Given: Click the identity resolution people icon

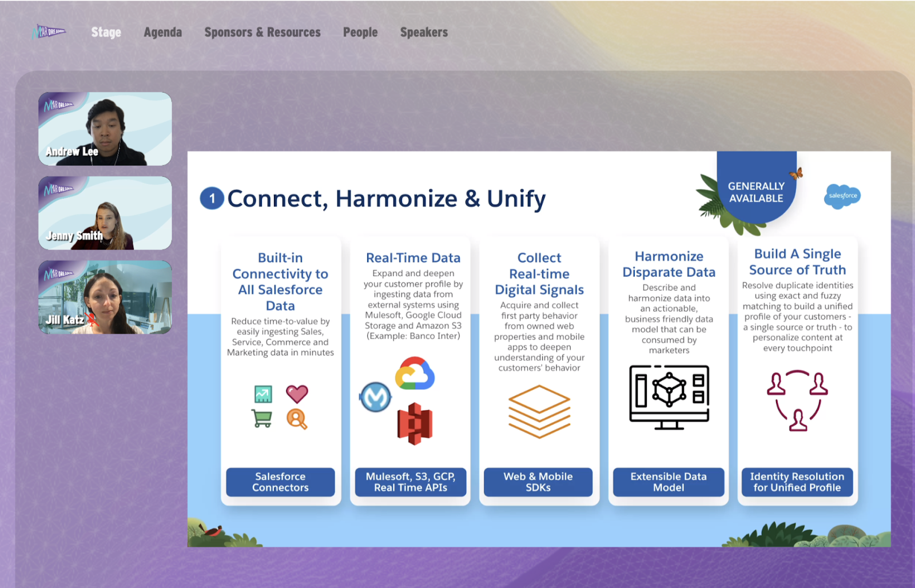Looking at the screenshot, I should (x=798, y=400).
